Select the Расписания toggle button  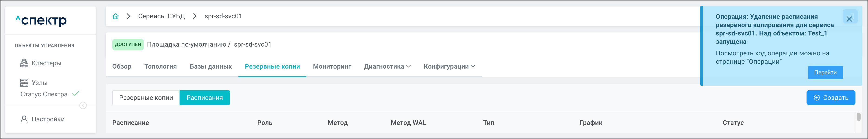pos(205,98)
